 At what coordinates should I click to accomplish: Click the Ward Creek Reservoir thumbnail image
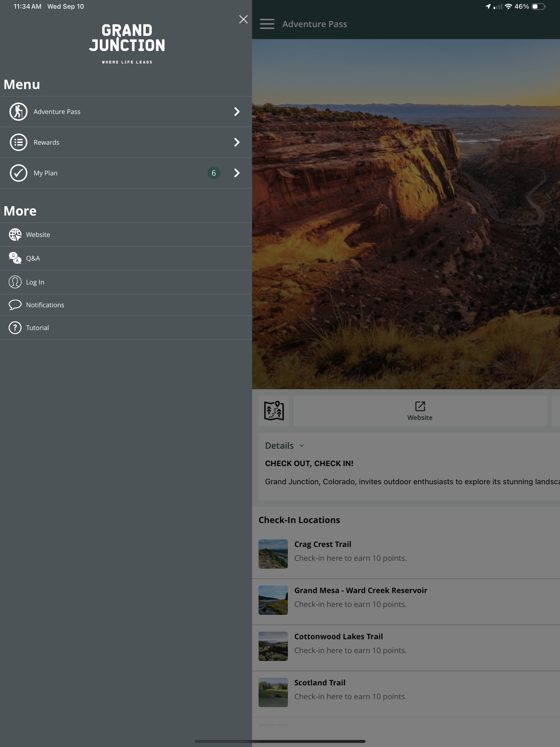coord(273,600)
